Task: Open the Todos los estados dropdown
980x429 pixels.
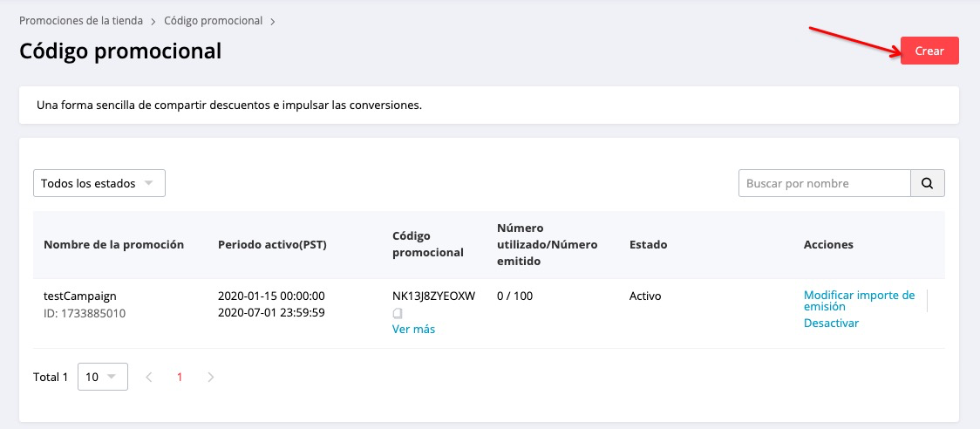Action: [99, 183]
